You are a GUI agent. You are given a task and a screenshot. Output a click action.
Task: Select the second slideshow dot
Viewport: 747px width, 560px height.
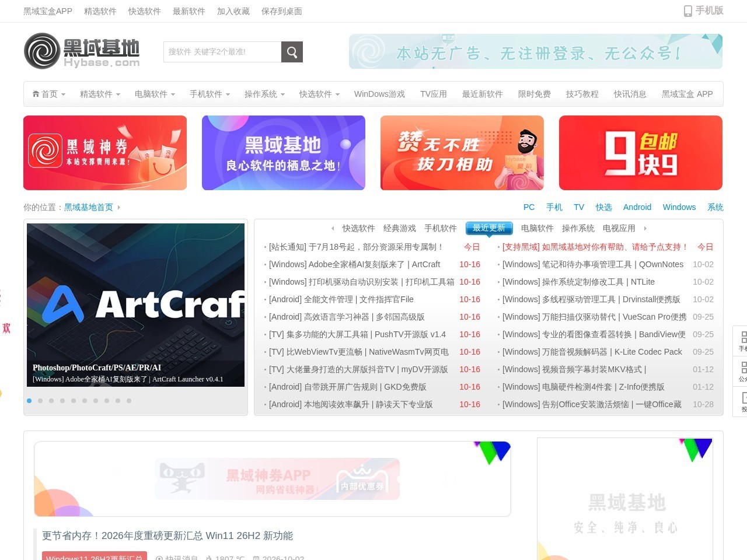(40, 401)
